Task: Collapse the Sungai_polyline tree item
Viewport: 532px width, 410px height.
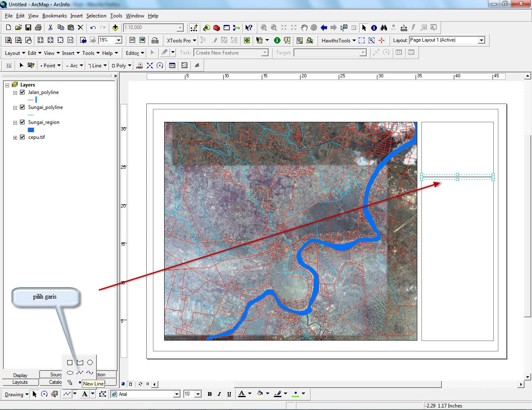Action: pos(14,107)
